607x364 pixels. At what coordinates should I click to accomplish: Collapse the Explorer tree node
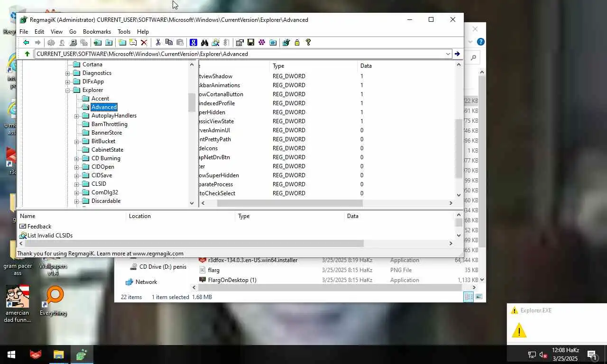point(68,90)
